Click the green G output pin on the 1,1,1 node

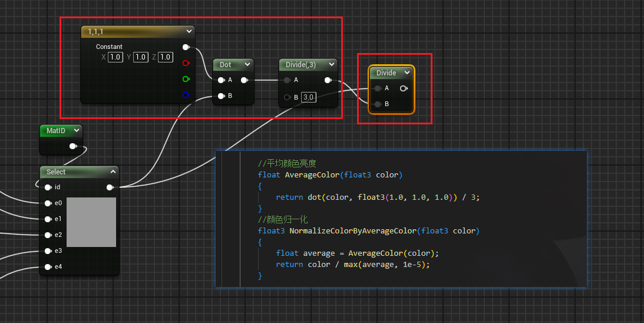click(x=186, y=78)
